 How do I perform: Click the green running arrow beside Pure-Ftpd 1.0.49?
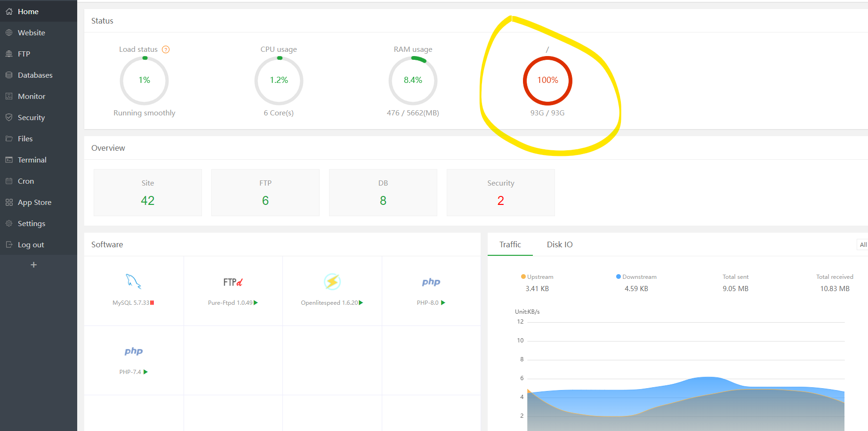256,303
